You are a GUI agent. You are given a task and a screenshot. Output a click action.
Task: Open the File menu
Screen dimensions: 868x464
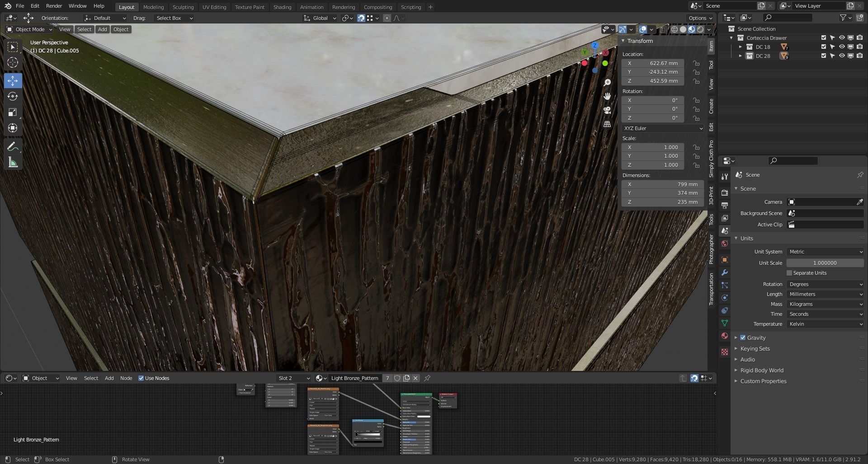tap(20, 6)
